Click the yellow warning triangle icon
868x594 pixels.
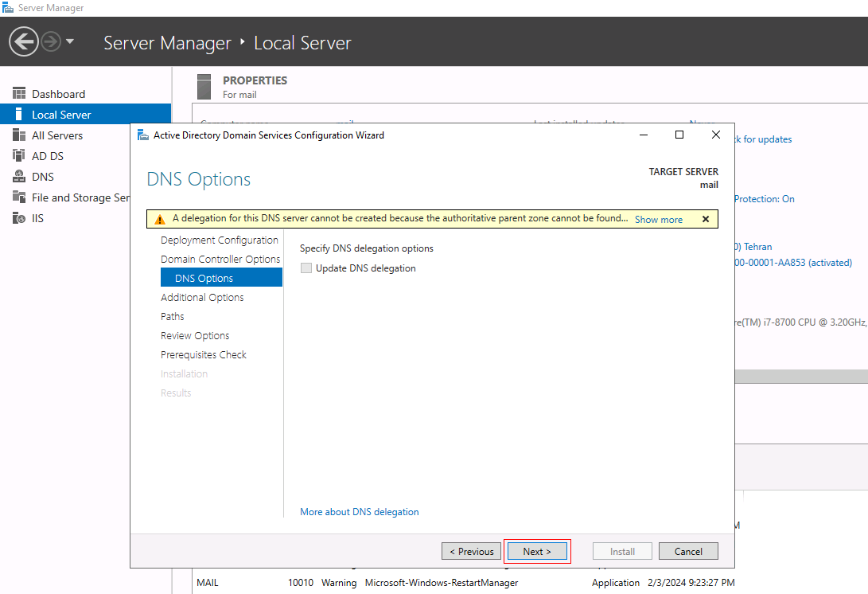(x=160, y=220)
